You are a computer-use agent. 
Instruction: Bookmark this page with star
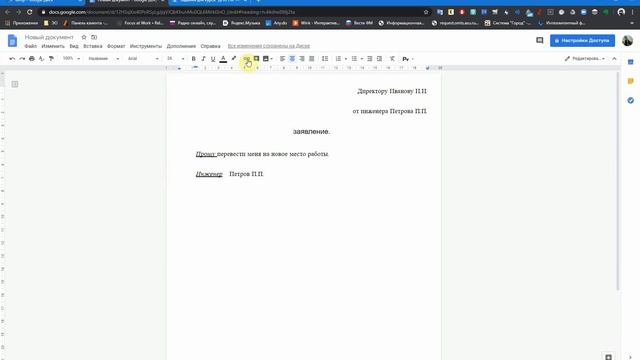tap(426, 12)
